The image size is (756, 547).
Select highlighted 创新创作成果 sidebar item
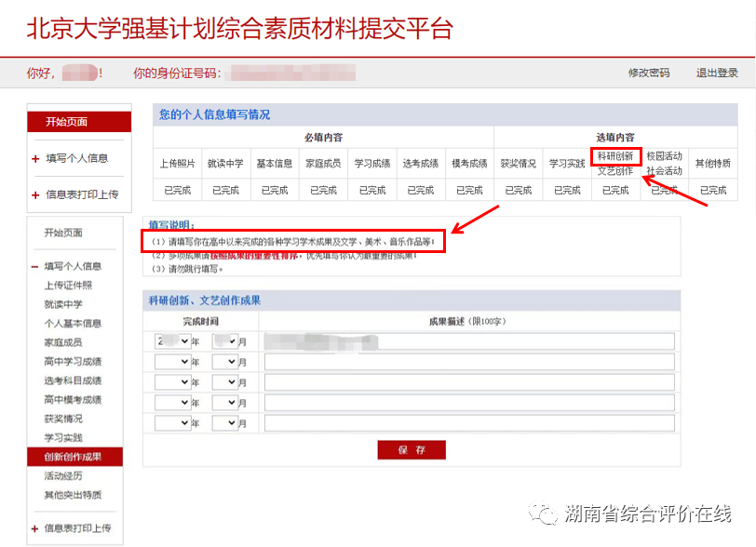pos(75,457)
